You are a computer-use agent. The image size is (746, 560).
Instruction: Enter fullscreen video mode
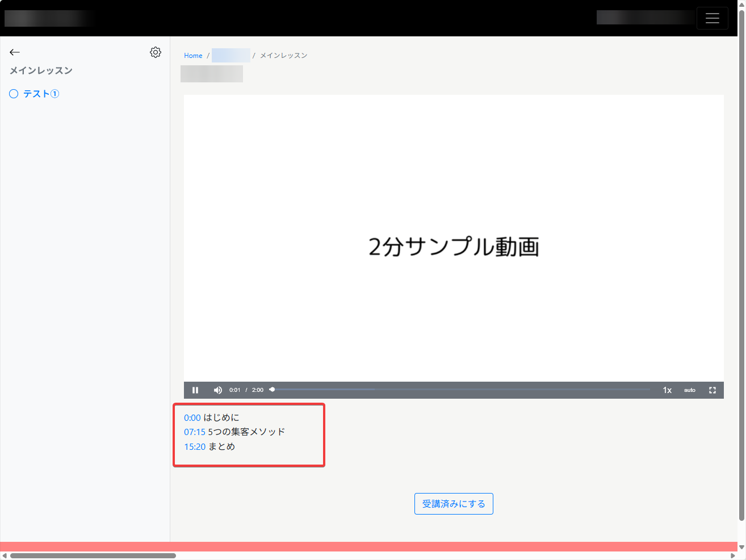[x=712, y=390]
